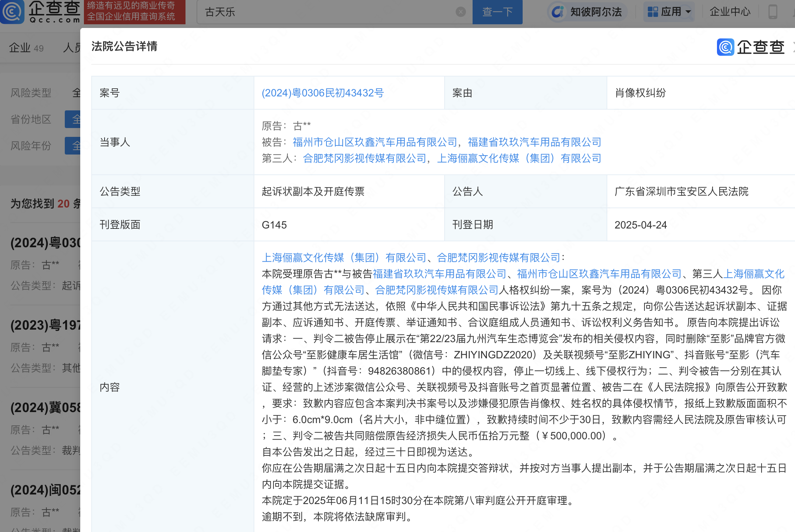Select the 案号 label cell
This screenshot has height=532, width=795.
[x=173, y=93]
